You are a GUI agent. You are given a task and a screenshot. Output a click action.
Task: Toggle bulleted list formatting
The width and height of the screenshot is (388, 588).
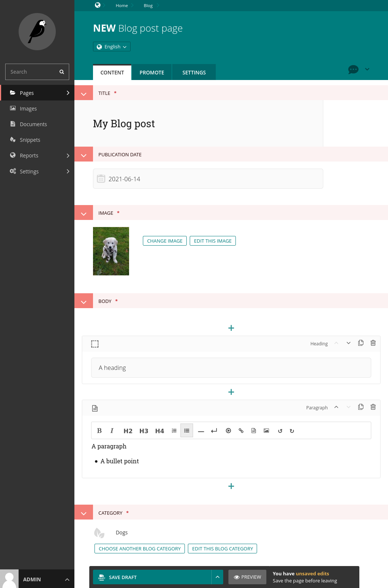pyautogui.click(x=187, y=431)
